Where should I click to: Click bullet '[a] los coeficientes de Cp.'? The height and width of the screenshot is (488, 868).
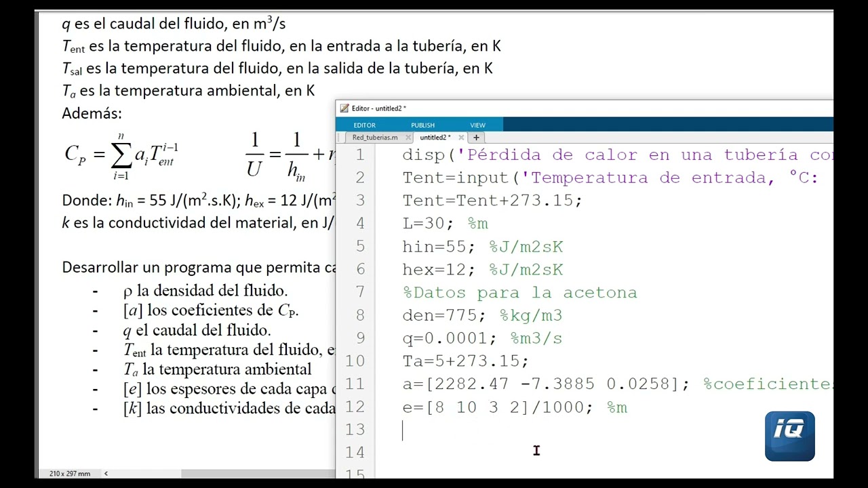pos(211,310)
